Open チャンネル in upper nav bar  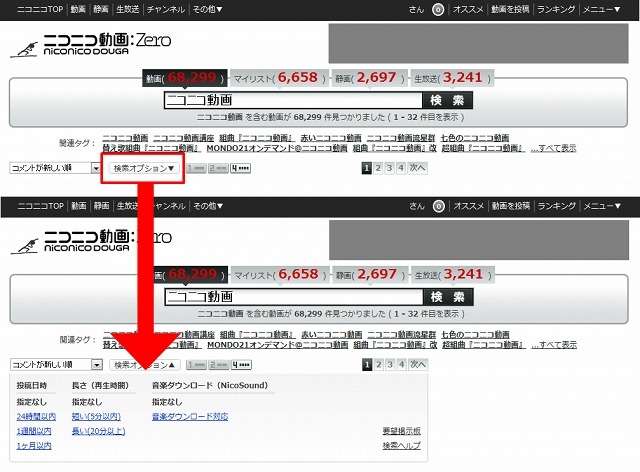click(166, 9)
